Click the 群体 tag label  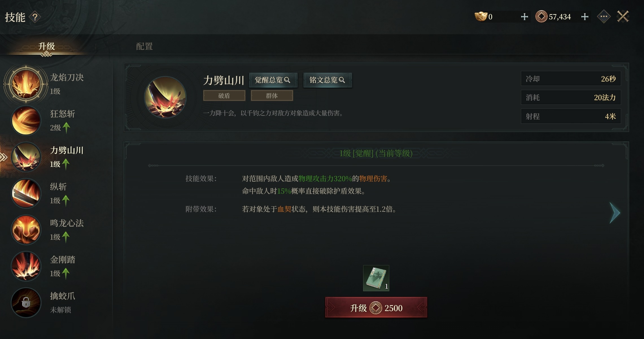coord(272,96)
